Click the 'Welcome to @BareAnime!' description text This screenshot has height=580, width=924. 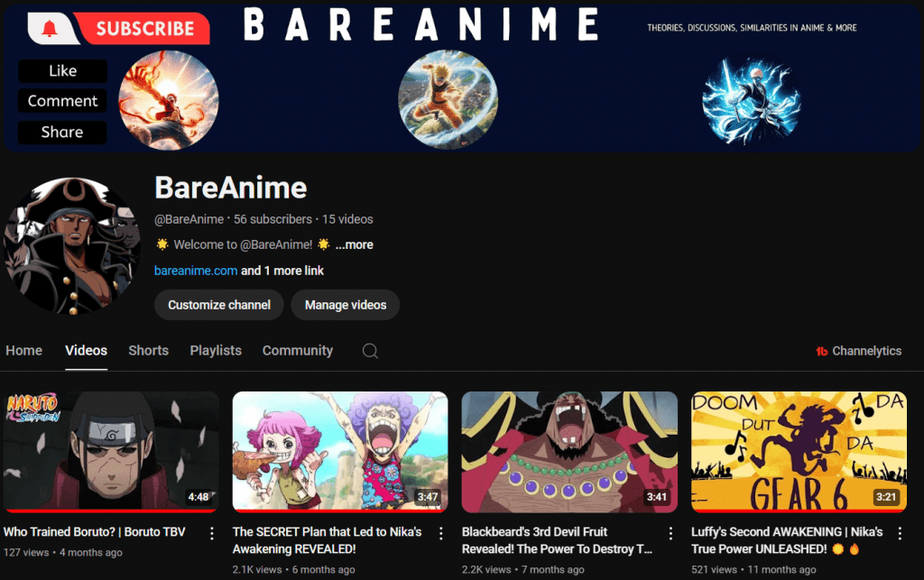(243, 245)
